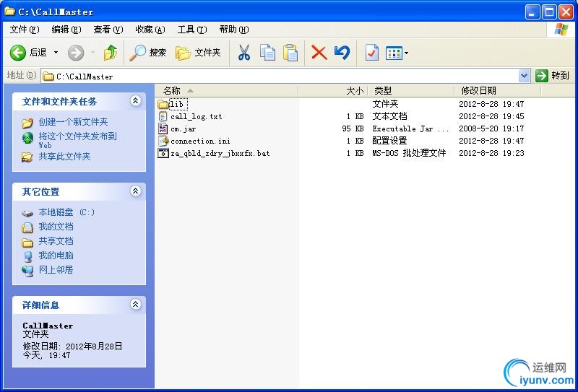Screen dimensions: 578x392
Task: Open the 收藏(A) menu
Action: point(150,30)
